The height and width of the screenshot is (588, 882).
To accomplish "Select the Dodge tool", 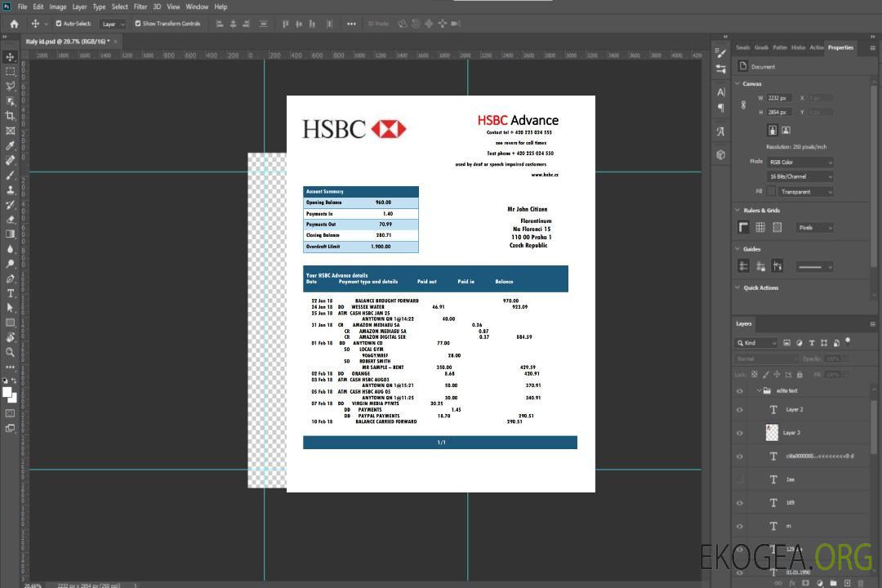I will point(10,263).
